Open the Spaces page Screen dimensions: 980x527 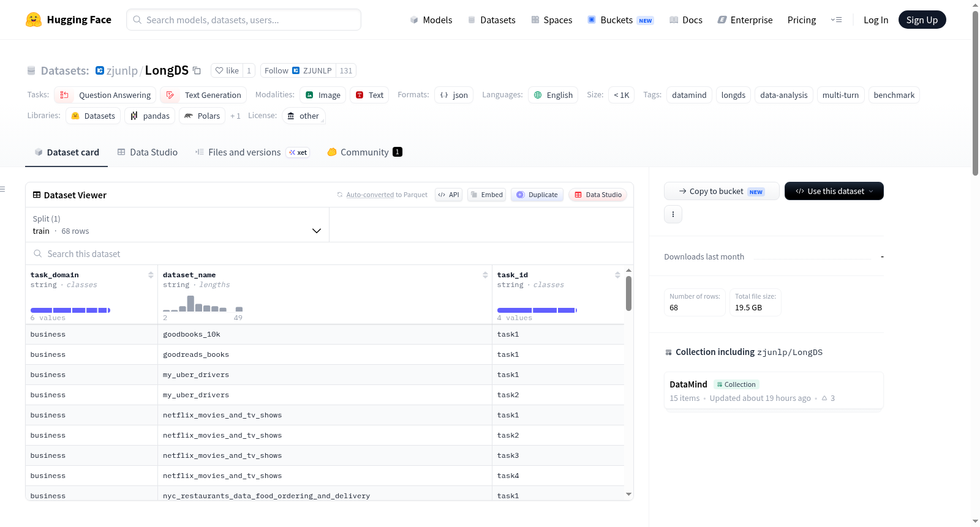(x=551, y=20)
